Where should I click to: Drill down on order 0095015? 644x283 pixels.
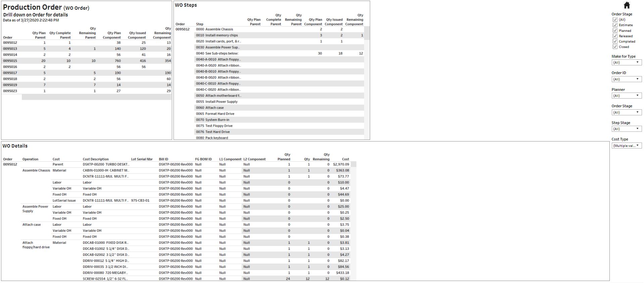(10, 61)
